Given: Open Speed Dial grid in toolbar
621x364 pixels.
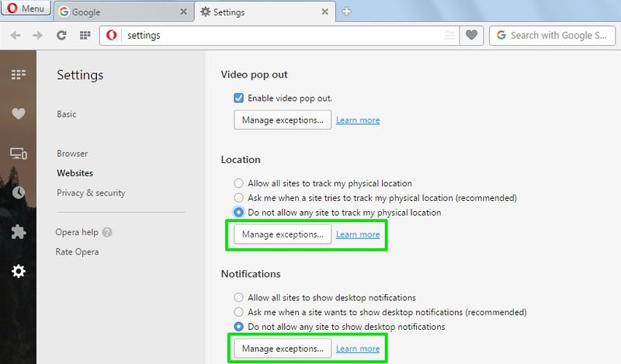Looking at the screenshot, I should (x=85, y=36).
